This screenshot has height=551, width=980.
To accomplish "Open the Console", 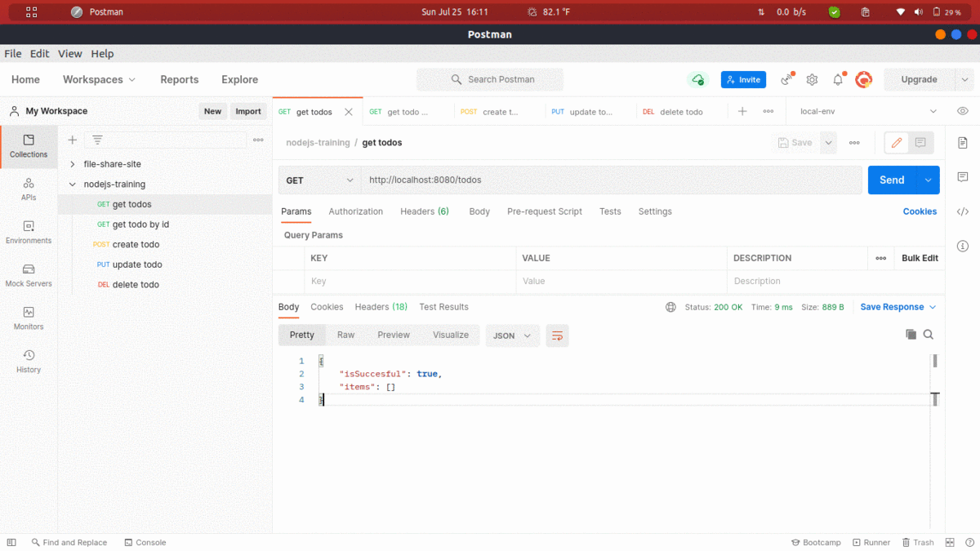I will coord(145,542).
